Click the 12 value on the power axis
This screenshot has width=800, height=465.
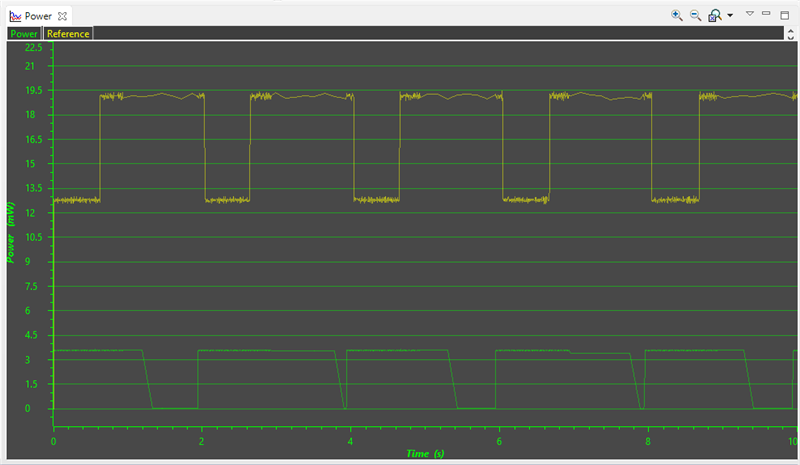(30, 213)
